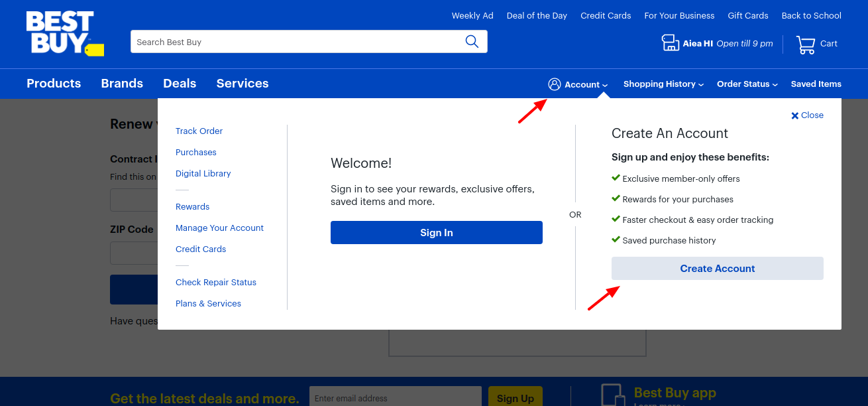Image resolution: width=868 pixels, height=406 pixels.
Task: Open Rewards in account menu
Action: point(192,207)
